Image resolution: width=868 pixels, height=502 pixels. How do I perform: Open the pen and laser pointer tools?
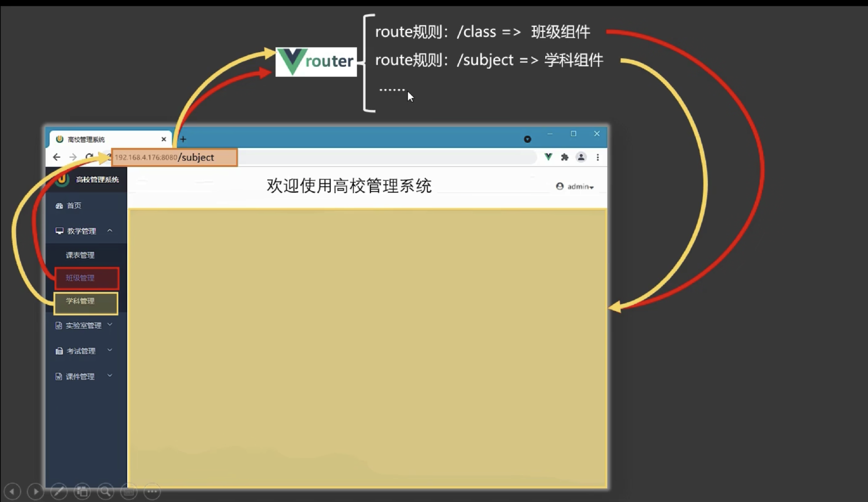(59, 491)
